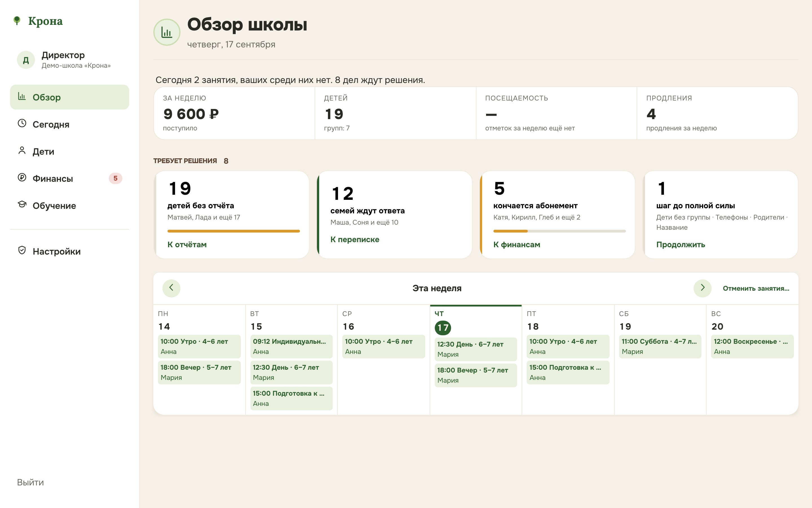Click the progress bar under детей без отчёта
This screenshot has height=508, width=812.
[x=233, y=231]
